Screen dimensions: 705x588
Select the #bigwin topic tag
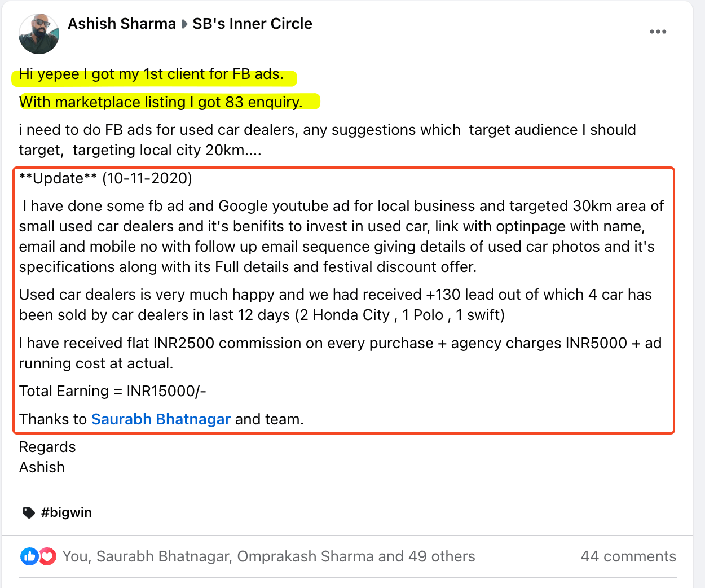[x=67, y=512]
